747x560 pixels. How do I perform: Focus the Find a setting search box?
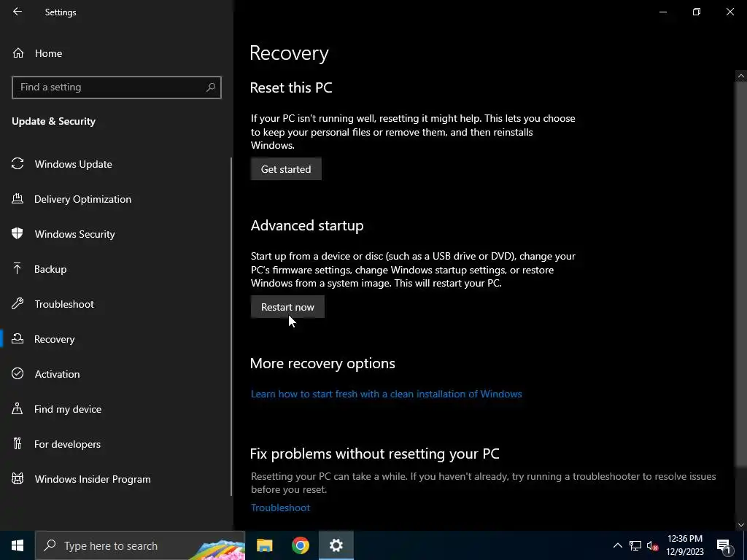(117, 87)
